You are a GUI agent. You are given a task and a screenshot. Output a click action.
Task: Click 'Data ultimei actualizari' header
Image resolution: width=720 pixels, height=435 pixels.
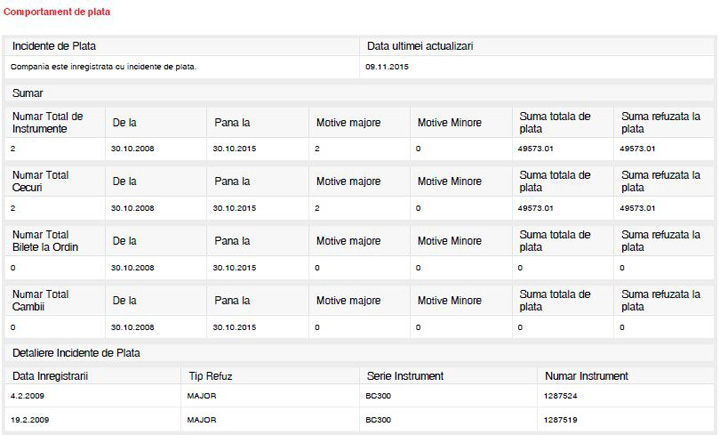(420, 46)
